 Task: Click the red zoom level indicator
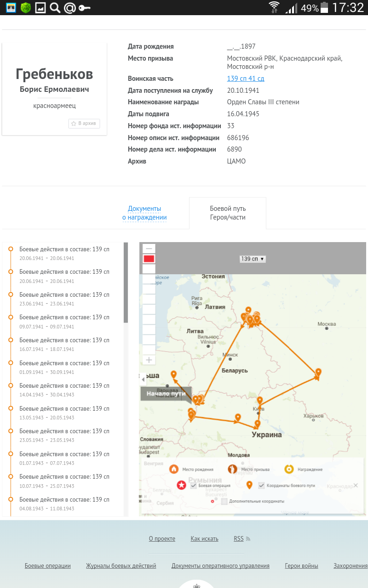click(x=149, y=259)
